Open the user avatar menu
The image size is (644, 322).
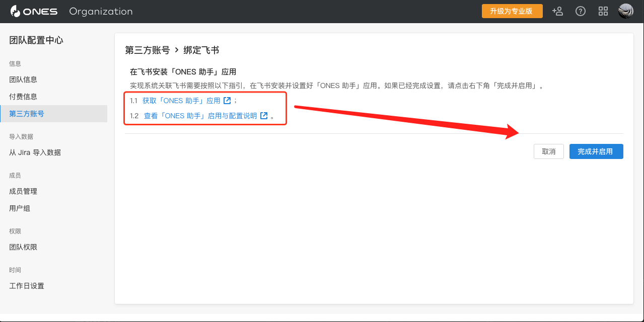626,11
